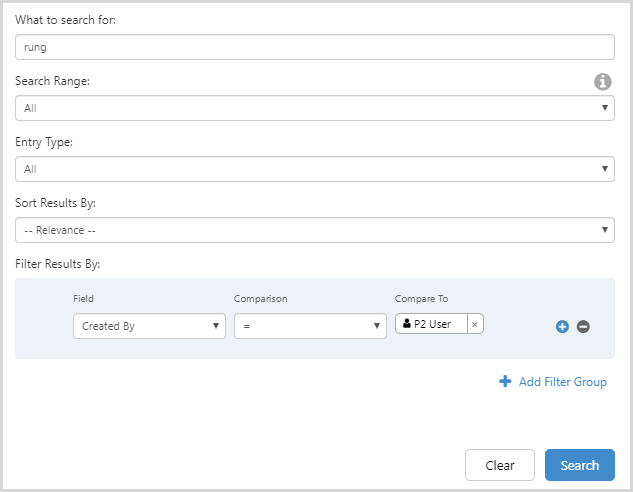Screen dimensions: 633x492
Task: Click the Add Filter Group link text
Action: [562, 382]
